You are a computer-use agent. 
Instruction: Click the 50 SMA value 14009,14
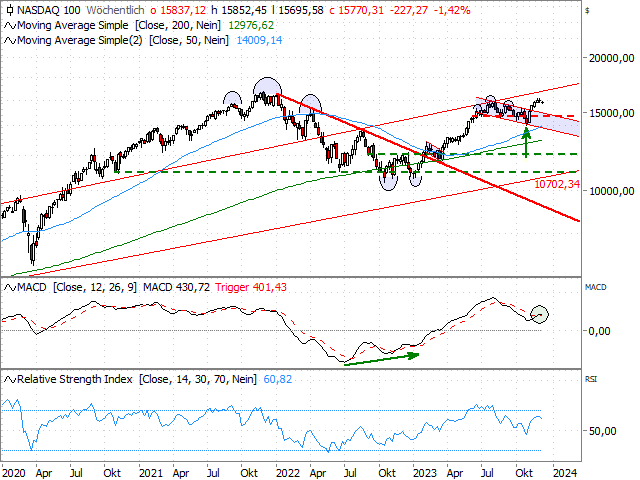tap(259, 40)
